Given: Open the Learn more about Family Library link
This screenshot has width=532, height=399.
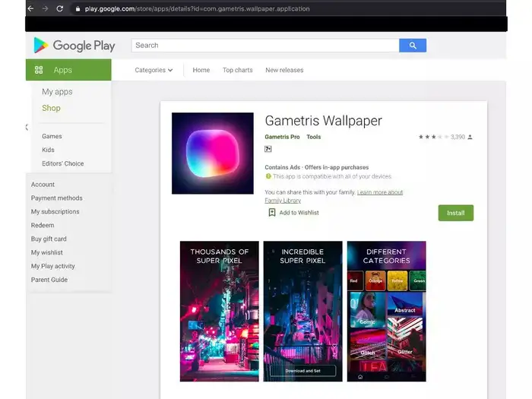Looking at the screenshot, I should click(380, 192).
